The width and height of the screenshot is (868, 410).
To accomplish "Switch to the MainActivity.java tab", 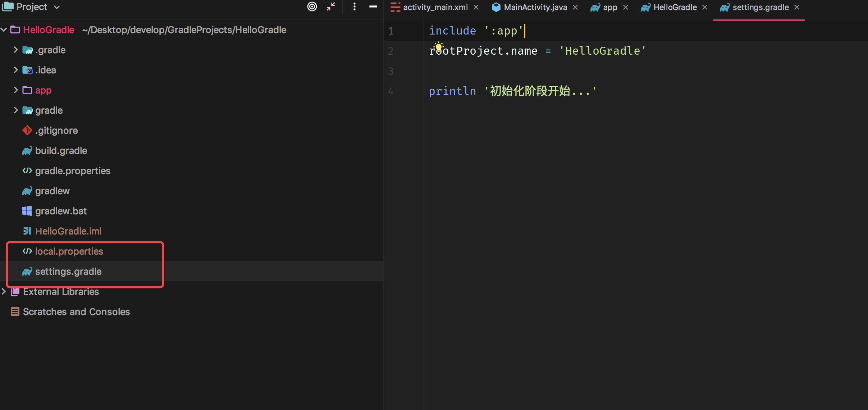I will [535, 7].
